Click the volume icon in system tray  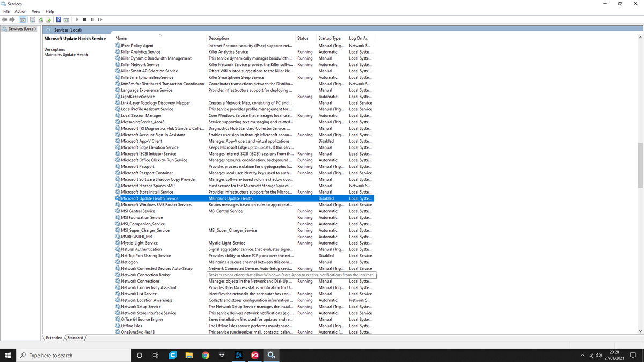pyautogui.click(x=599, y=356)
